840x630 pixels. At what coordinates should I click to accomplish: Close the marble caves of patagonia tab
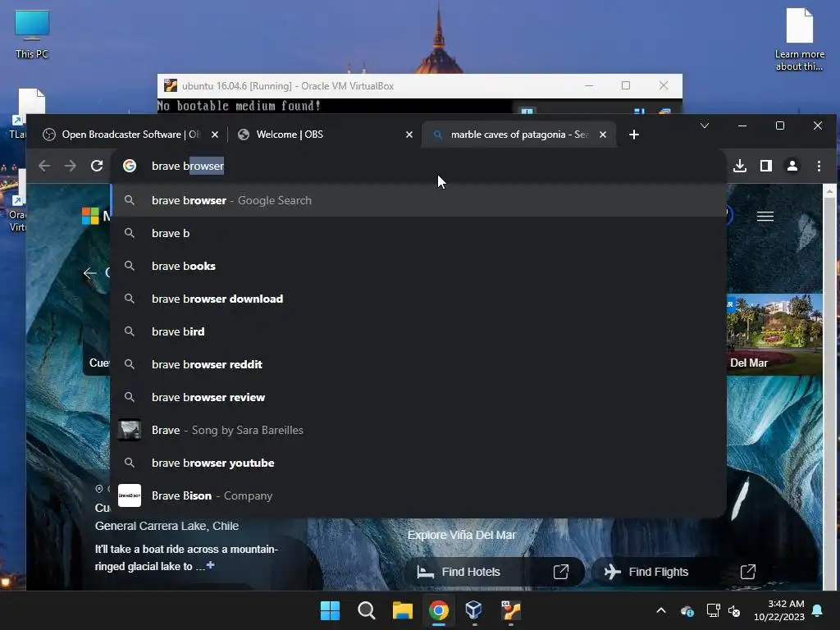click(603, 135)
